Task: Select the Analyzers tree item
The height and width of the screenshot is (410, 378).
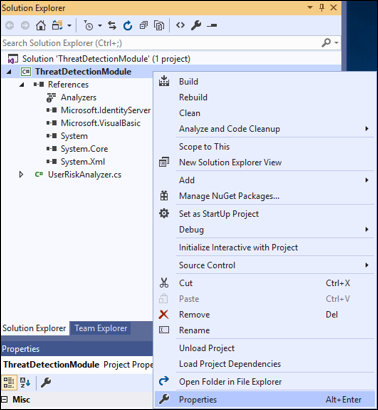Action: tap(78, 98)
